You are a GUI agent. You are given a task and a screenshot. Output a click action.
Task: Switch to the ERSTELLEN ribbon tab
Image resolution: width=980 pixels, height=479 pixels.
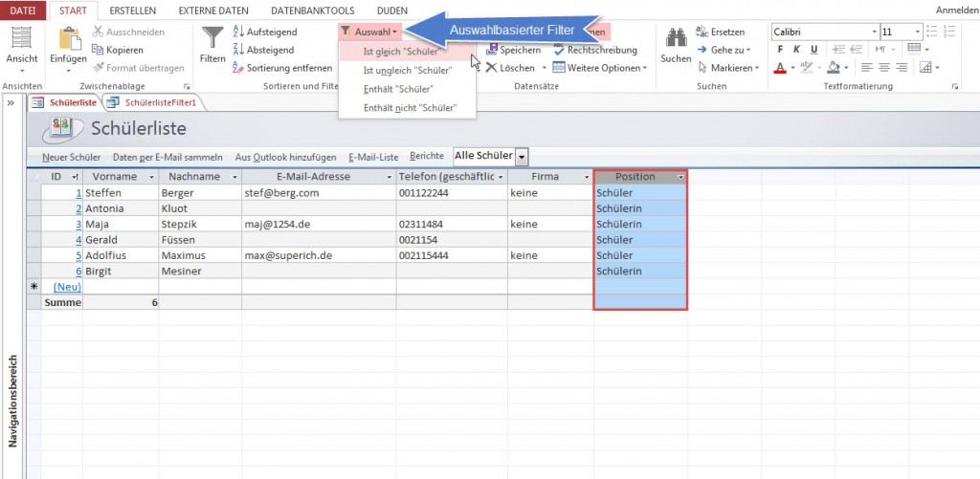point(133,10)
